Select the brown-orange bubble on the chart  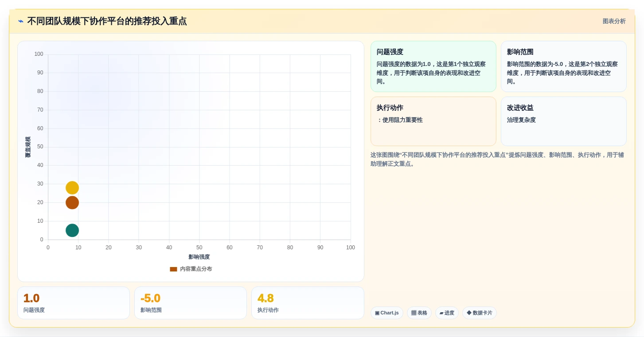click(x=72, y=203)
